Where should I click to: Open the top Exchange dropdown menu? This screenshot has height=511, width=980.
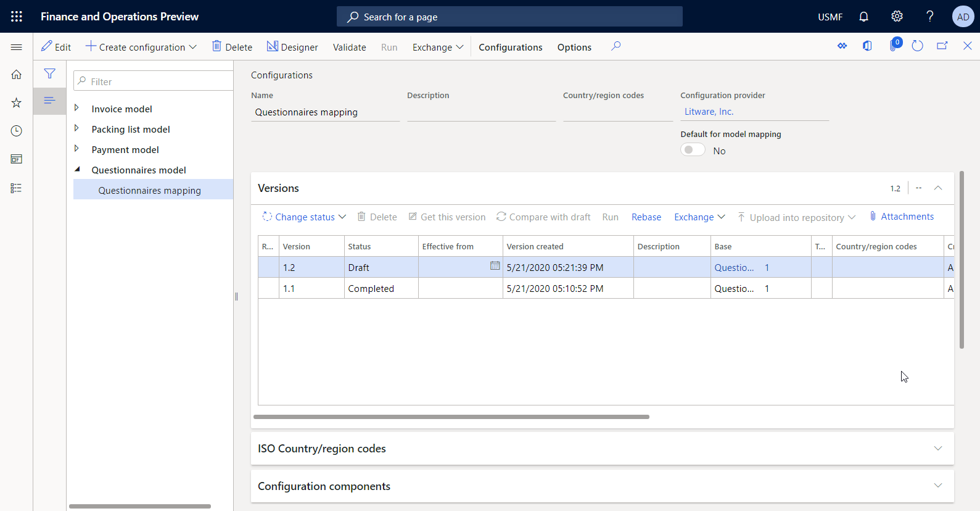[438, 47]
